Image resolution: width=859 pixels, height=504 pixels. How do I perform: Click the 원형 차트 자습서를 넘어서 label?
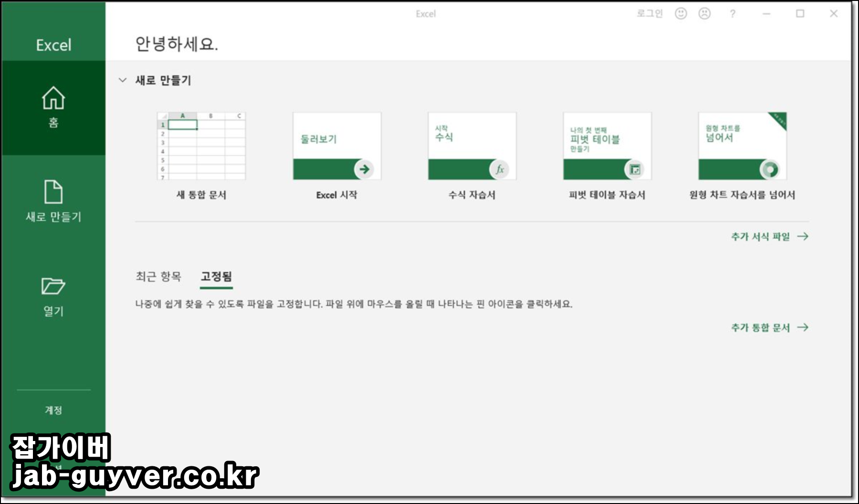coord(742,195)
